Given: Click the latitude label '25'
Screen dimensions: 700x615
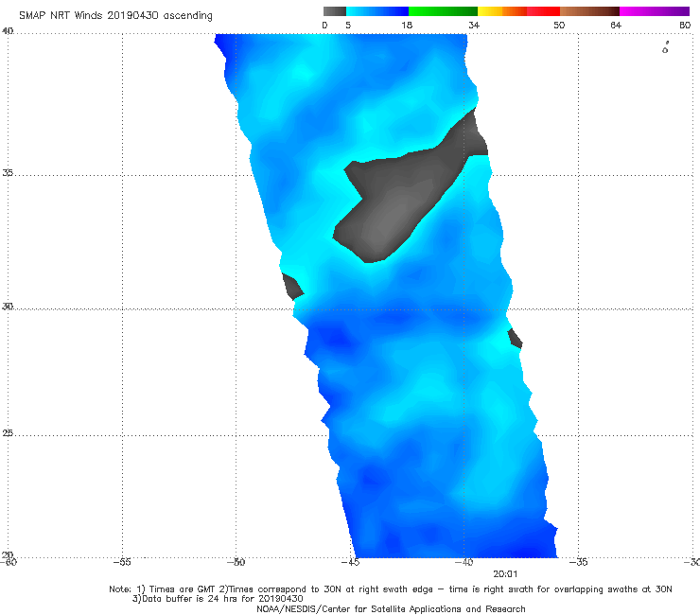Looking at the screenshot, I should [x=8, y=432].
